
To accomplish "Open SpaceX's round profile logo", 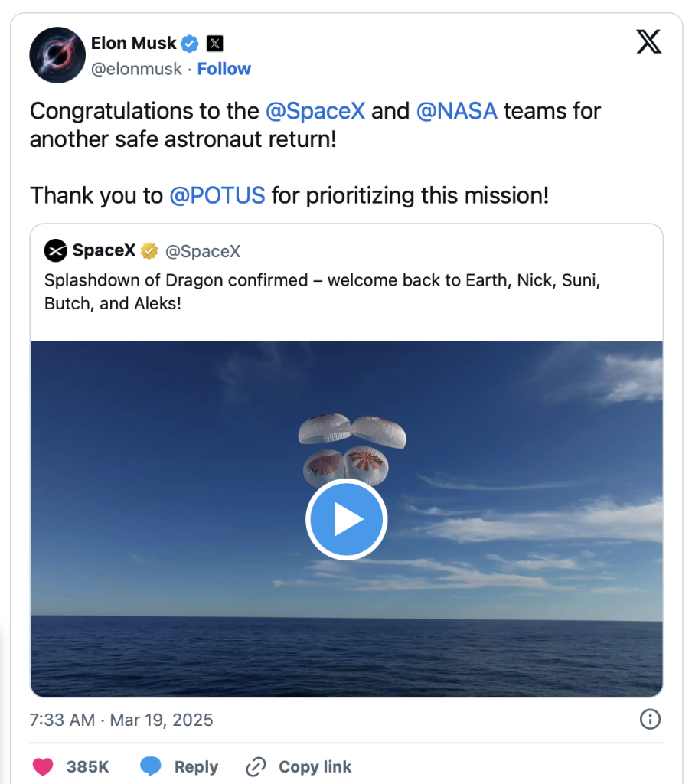I will [x=55, y=250].
